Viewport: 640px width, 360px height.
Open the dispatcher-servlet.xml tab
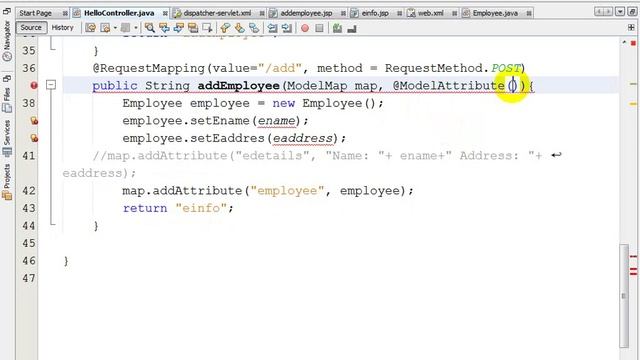[217, 13]
